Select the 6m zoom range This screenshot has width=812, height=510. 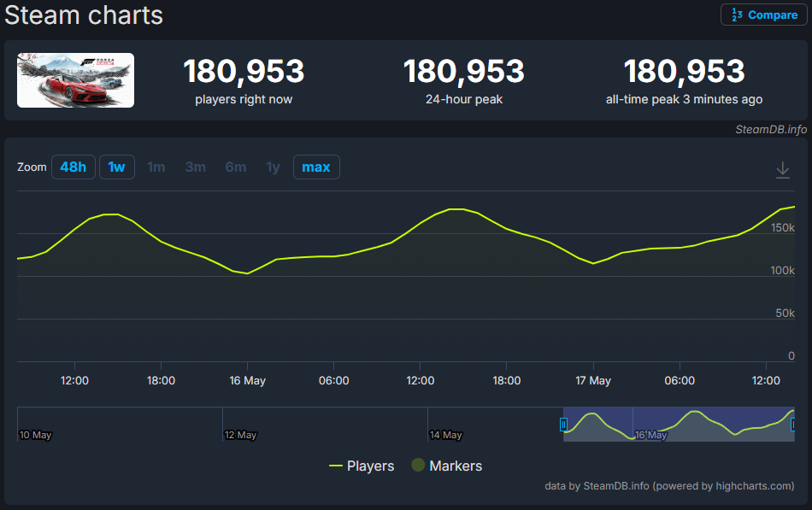pyautogui.click(x=236, y=167)
